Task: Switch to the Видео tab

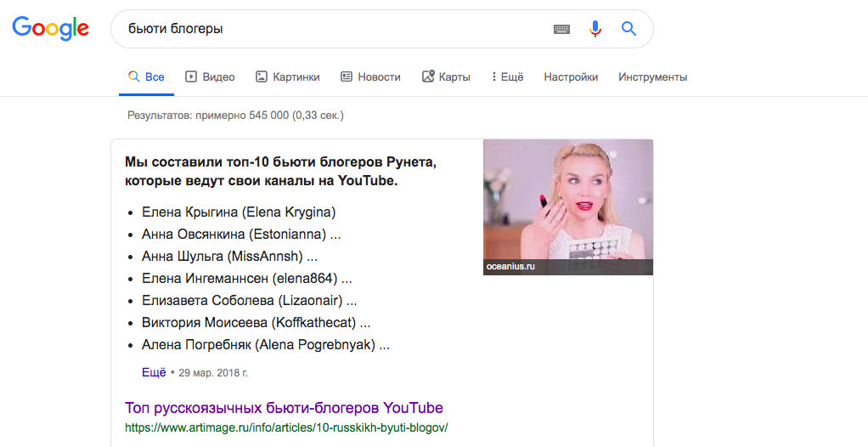Action: [210, 77]
